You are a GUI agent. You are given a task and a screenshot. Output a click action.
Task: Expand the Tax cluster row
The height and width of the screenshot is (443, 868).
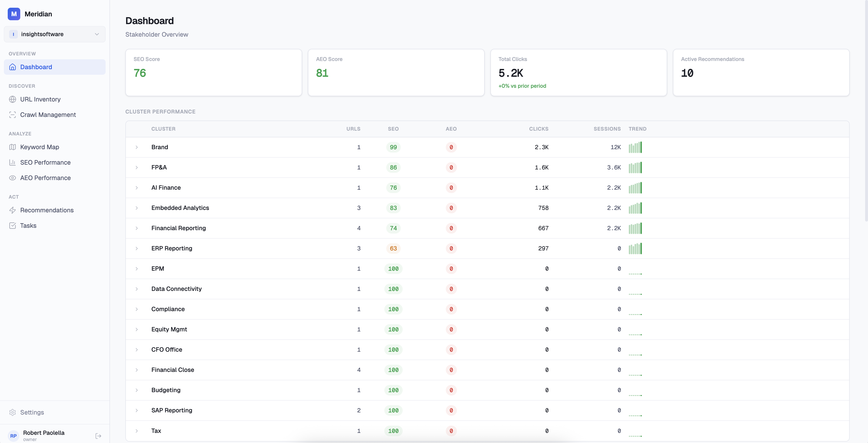[137, 431]
